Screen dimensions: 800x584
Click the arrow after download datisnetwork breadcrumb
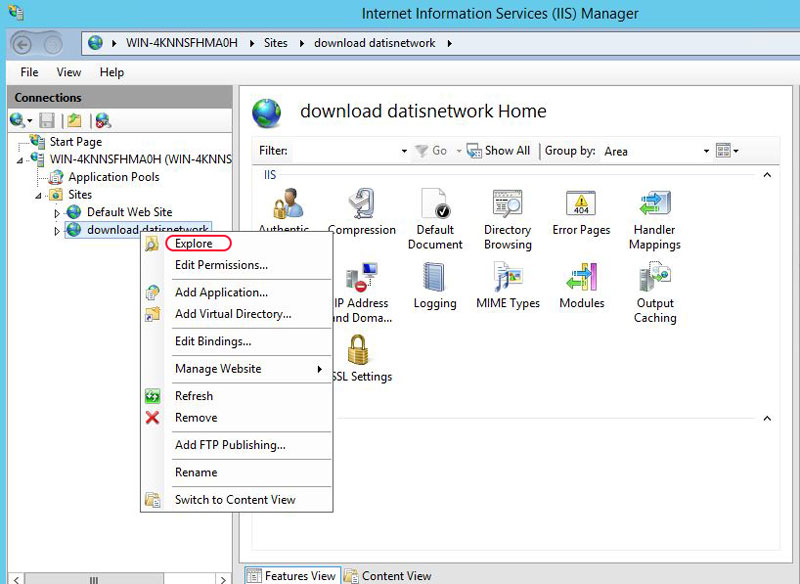[x=449, y=43]
